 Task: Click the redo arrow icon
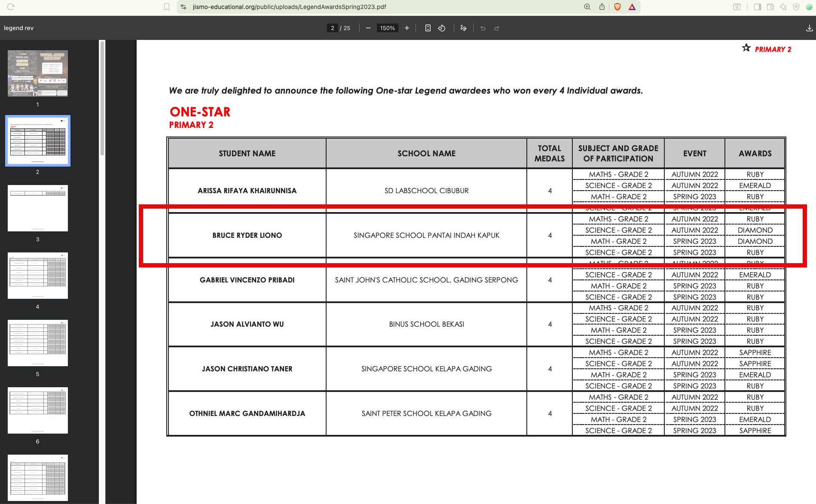tap(497, 28)
